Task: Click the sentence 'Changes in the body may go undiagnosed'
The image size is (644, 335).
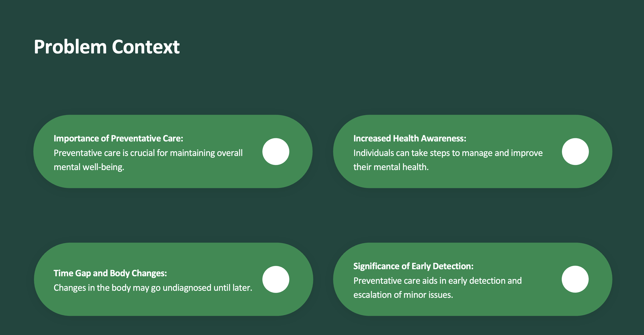Action: tap(153, 288)
